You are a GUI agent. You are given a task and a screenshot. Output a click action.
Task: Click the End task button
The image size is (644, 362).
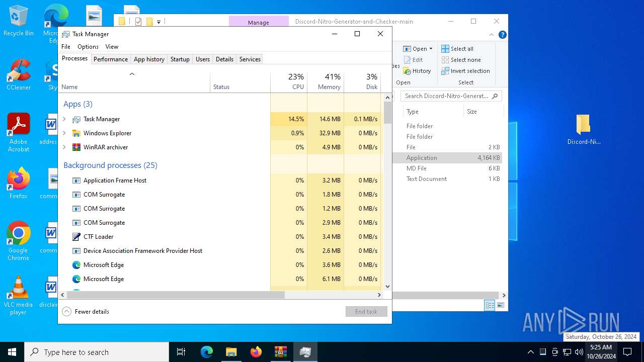point(366,312)
